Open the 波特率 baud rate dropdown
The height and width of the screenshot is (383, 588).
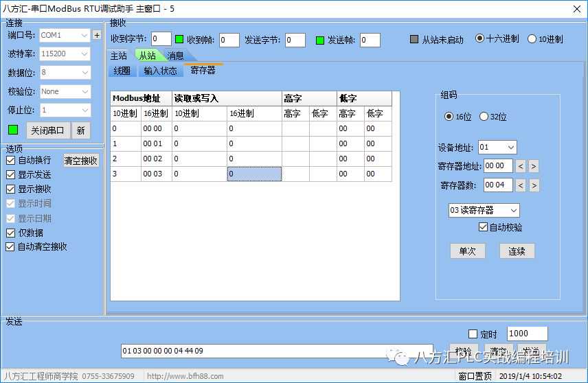pyautogui.click(x=84, y=54)
